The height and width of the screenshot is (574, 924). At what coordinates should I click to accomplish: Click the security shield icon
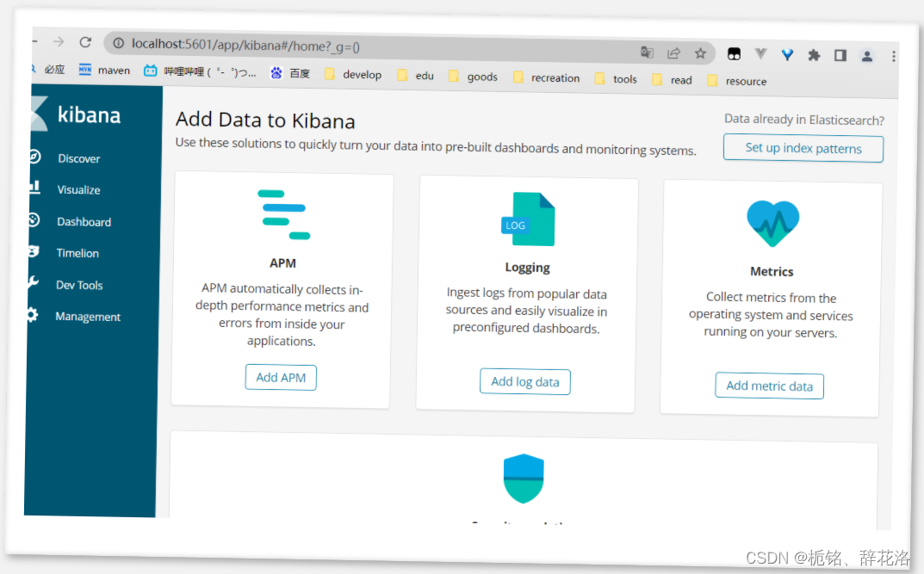pyautogui.click(x=524, y=478)
